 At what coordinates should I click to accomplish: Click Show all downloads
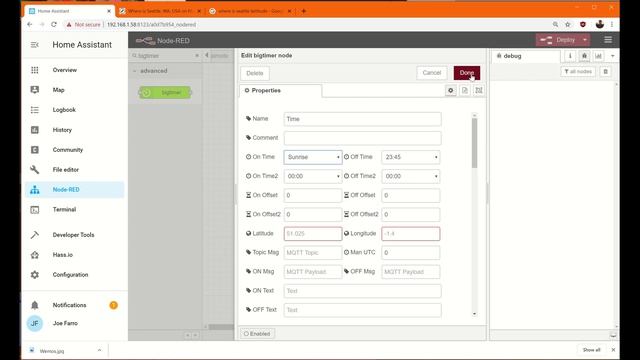(591, 350)
